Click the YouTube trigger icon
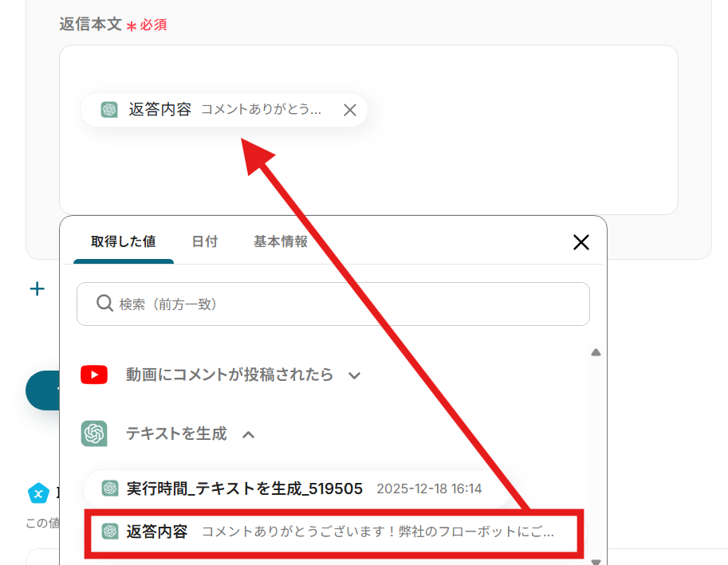The height and width of the screenshot is (565, 728). 94,375
